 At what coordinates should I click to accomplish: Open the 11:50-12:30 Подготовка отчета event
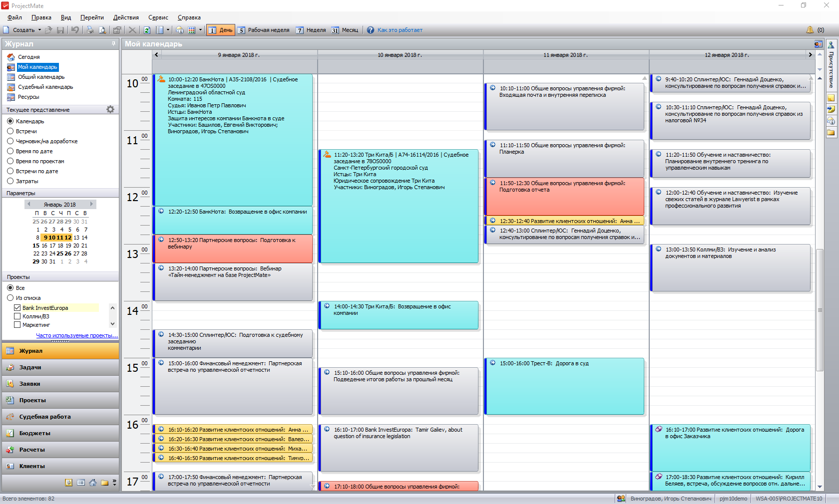(x=564, y=197)
